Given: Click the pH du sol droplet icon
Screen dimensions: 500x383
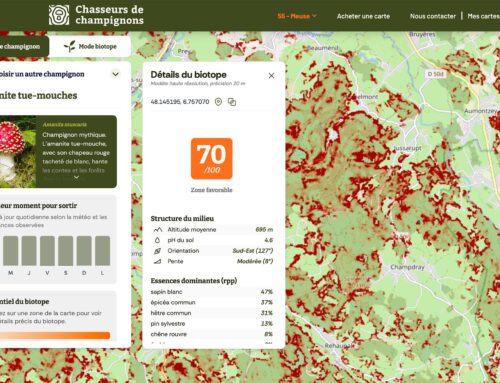Looking at the screenshot, I should 158,240.
